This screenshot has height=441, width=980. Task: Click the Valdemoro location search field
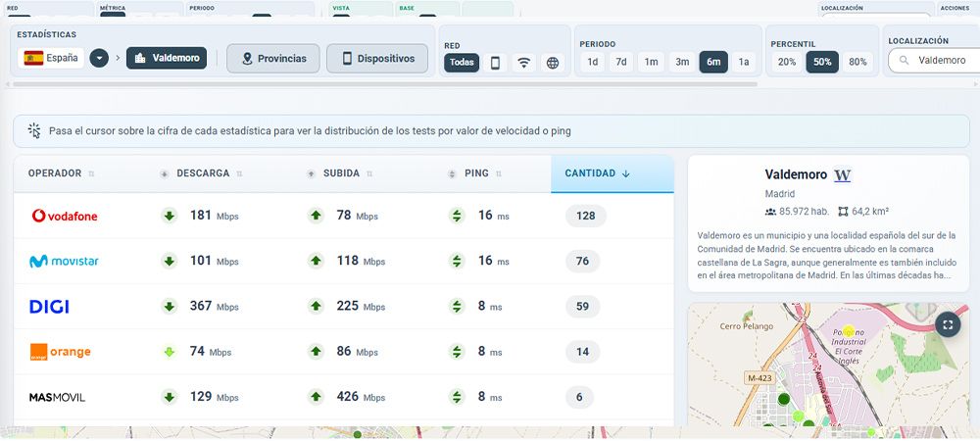(936, 61)
